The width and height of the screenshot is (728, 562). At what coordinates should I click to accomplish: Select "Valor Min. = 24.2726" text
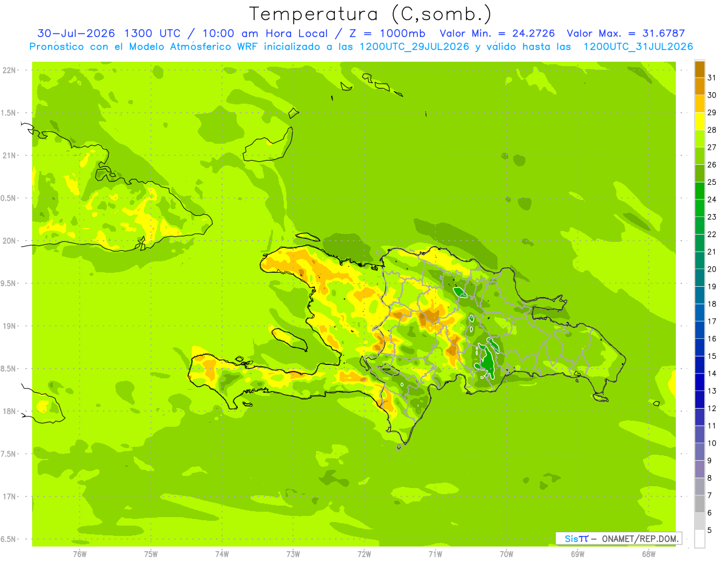pos(497,33)
